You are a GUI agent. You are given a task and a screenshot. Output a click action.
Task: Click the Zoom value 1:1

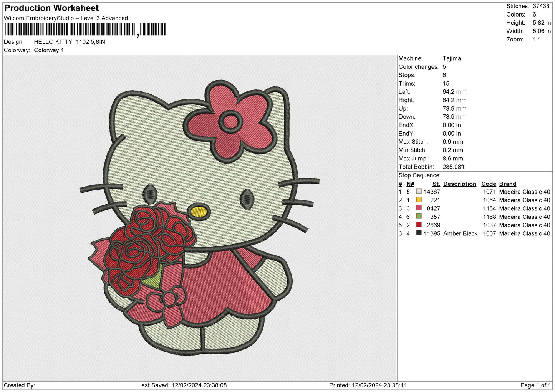[x=537, y=40]
